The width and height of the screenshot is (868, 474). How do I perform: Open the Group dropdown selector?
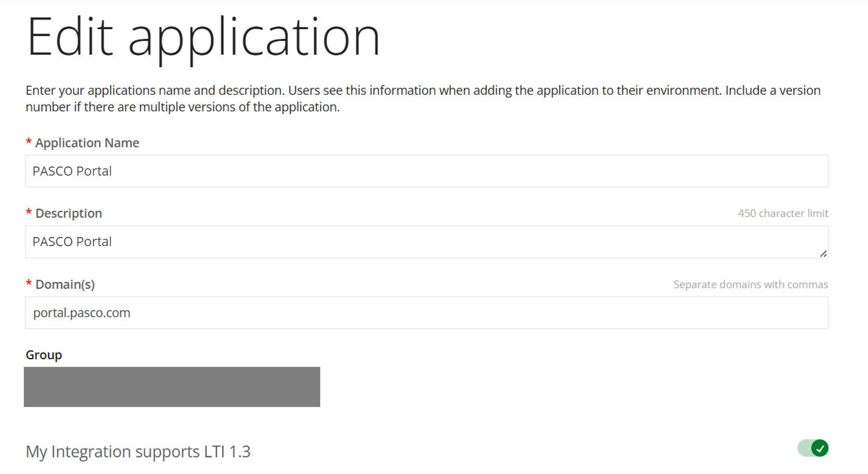point(172,386)
